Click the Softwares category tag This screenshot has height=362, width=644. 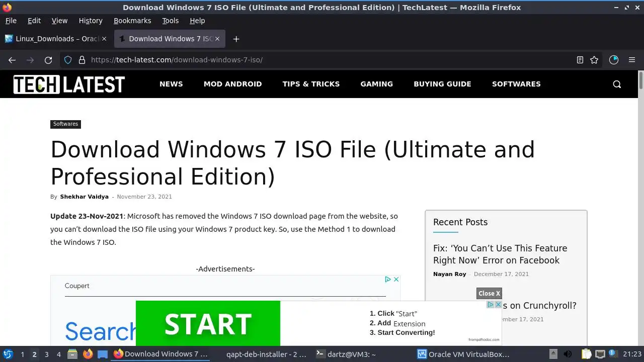click(65, 124)
